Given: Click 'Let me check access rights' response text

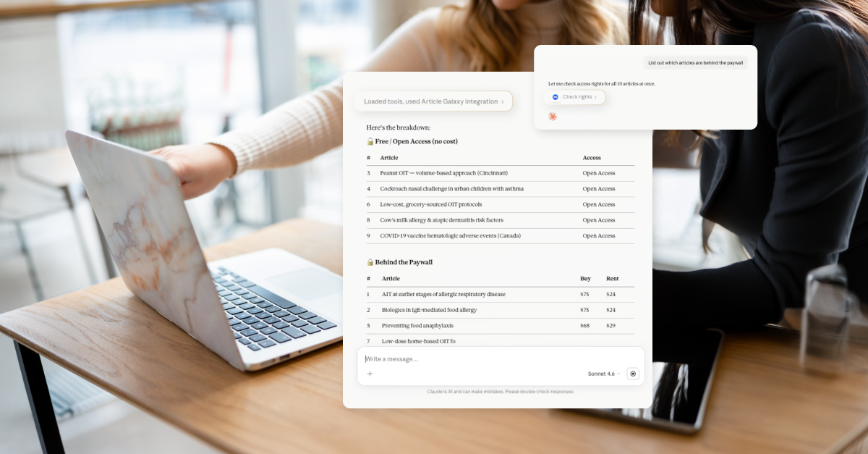Looking at the screenshot, I should (602, 84).
